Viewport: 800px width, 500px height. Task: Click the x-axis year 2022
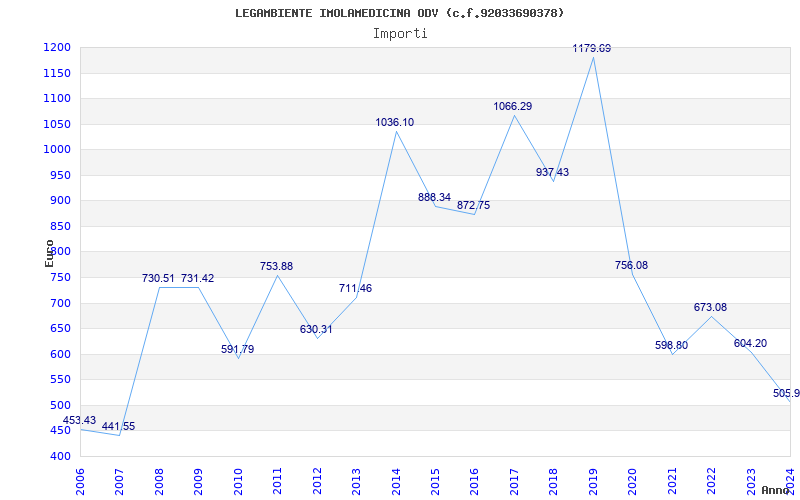click(711, 481)
